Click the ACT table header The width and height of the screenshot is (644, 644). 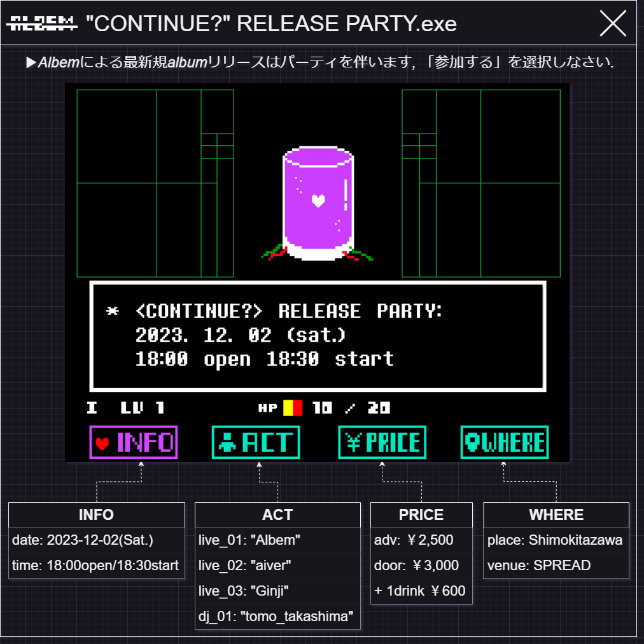click(x=277, y=515)
